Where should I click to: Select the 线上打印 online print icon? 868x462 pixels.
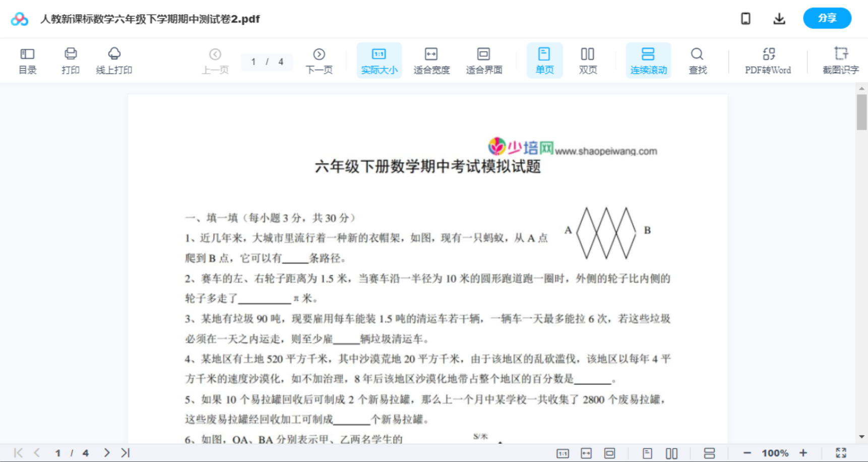click(x=114, y=59)
